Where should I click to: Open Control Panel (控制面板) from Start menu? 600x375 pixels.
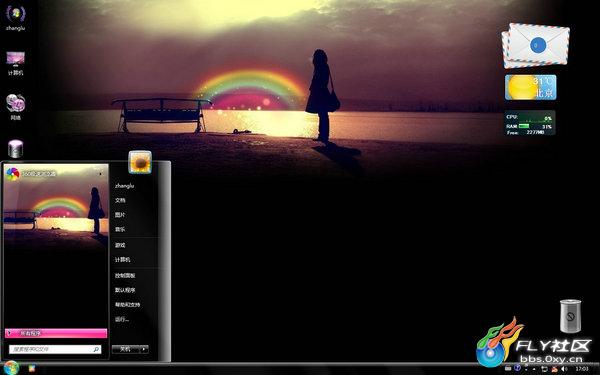[125, 276]
